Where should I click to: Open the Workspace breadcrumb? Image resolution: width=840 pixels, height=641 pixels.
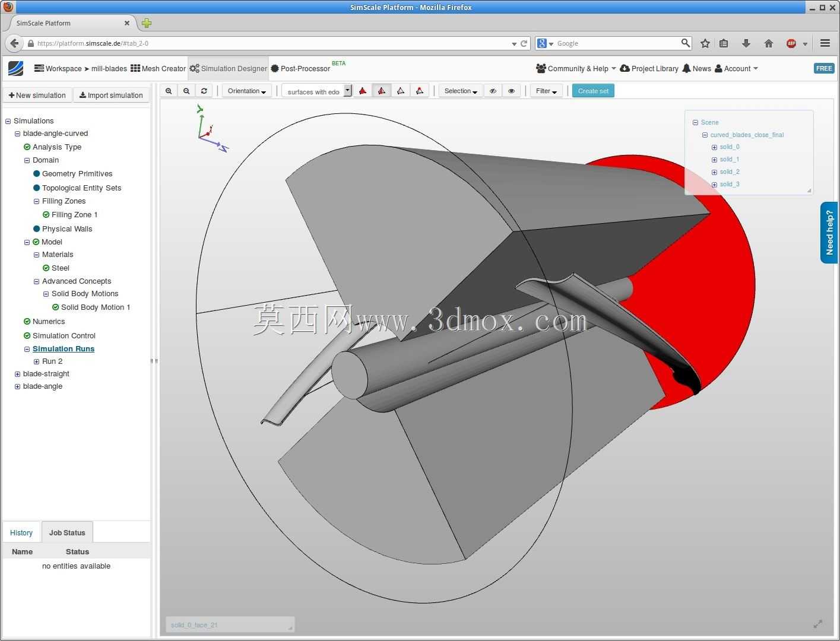(x=58, y=68)
